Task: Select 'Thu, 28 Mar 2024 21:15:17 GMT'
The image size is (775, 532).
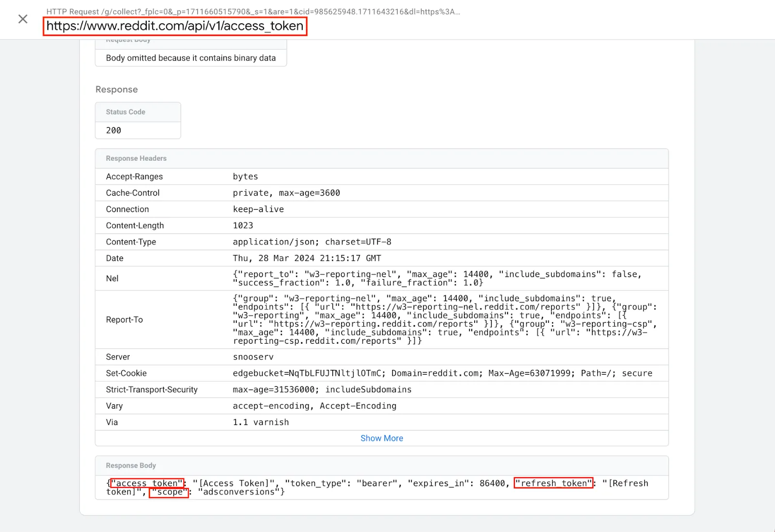Action: click(x=307, y=258)
